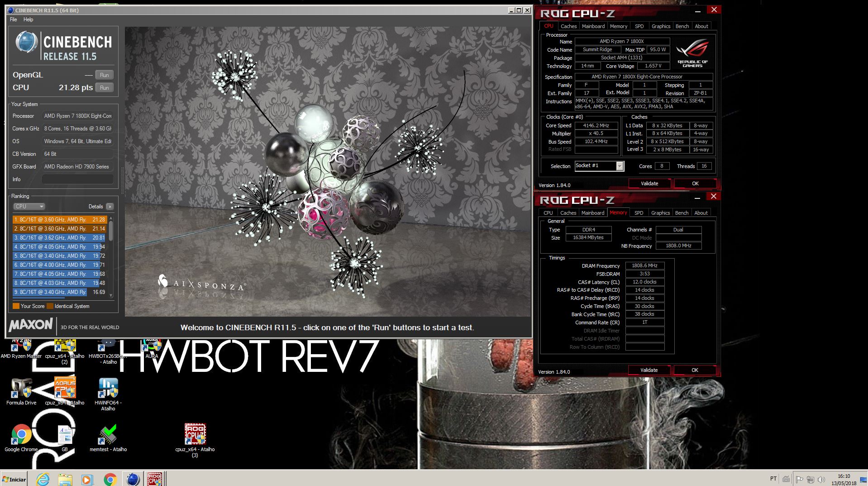Open Mainboard tab in upper CPU-Z
The width and height of the screenshot is (868, 486).
593,26
